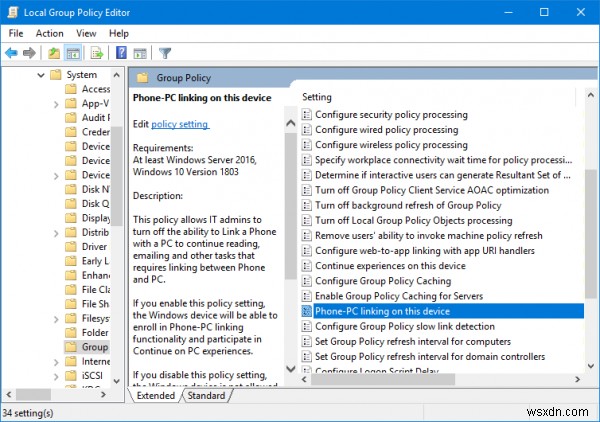The height and width of the screenshot is (422, 600).
Task: Toggle Show/Hide Action Pane icon
Action: pyautogui.click(x=140, y=53)
